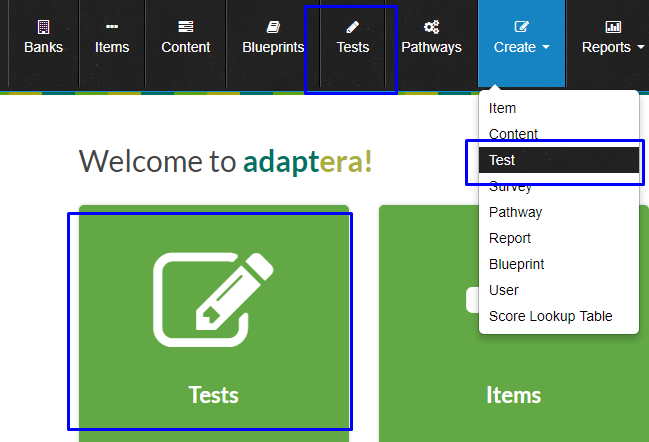This screenshot has width=649, height=442.
Task: Select Blueprint in the Create menu
Action: (559, 264)
